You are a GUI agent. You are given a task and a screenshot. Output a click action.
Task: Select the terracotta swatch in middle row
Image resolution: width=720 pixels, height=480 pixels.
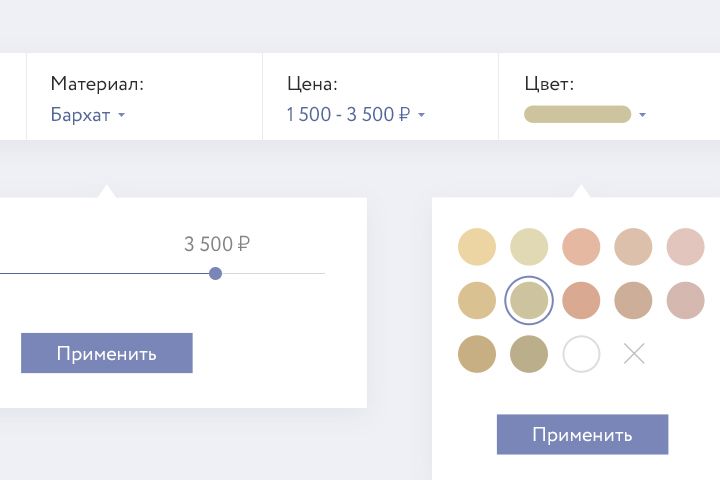click(x=581, y=300)
